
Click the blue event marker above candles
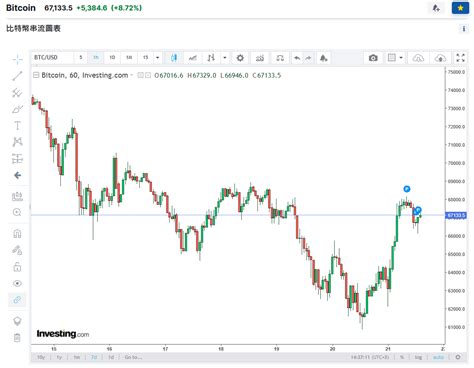[407, 189]
